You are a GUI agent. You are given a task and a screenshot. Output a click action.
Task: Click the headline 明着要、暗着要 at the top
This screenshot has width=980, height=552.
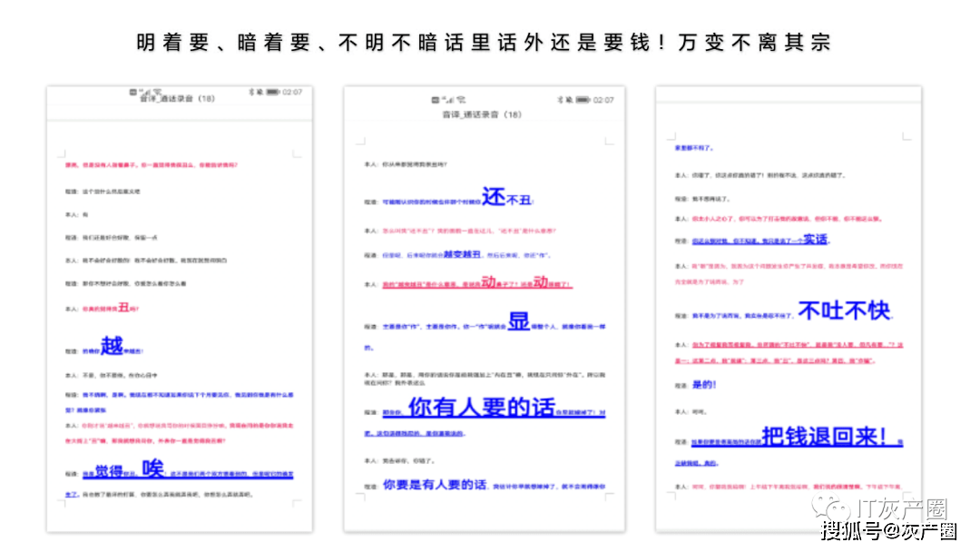223,43
